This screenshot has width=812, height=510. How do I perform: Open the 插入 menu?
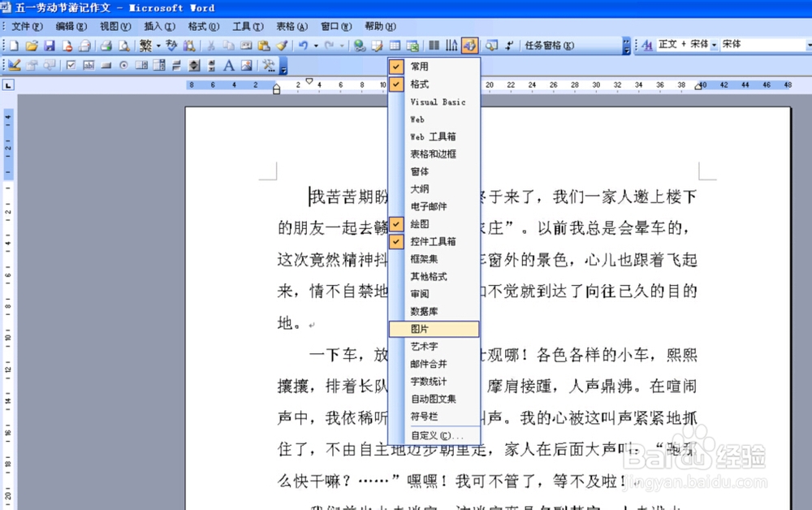159,25
